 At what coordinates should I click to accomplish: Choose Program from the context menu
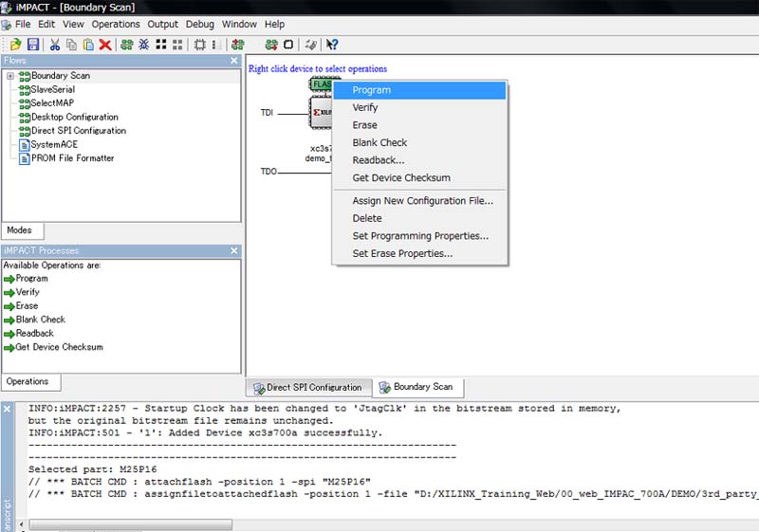[x=419, y=90]
